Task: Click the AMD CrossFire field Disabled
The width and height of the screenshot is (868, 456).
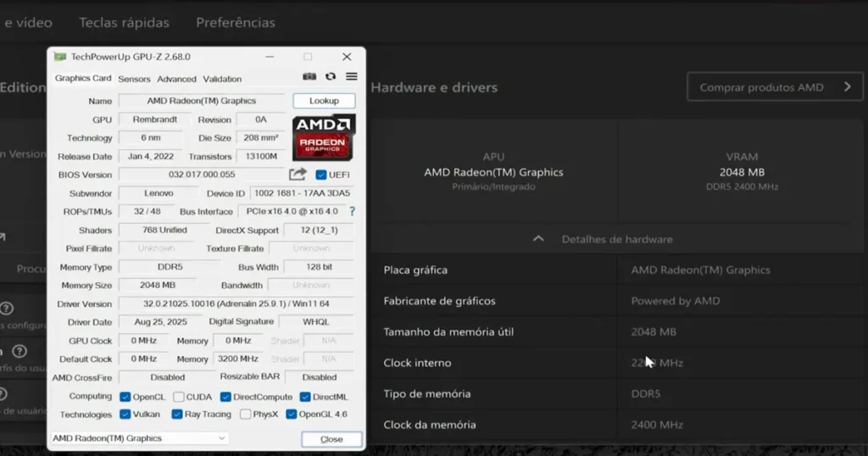Action: click(167, 377)
